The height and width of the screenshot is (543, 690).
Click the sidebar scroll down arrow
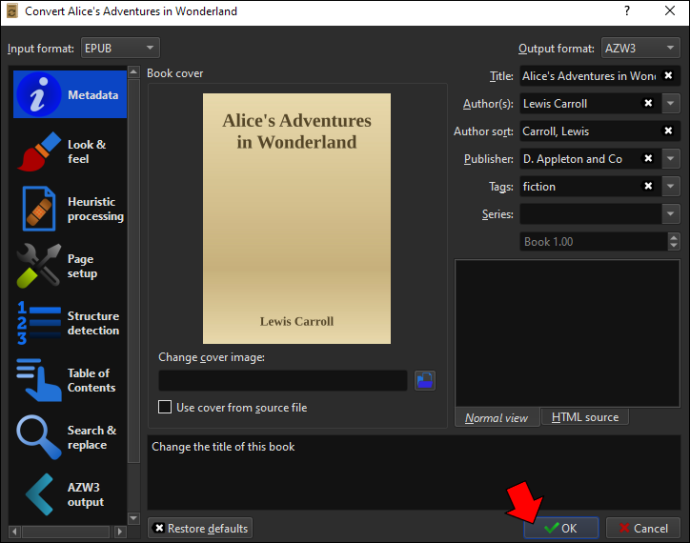click(134, 518)
